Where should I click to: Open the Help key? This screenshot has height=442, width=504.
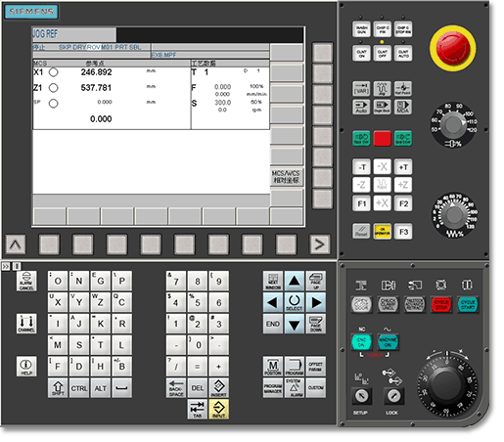click(x=26, y=367)
